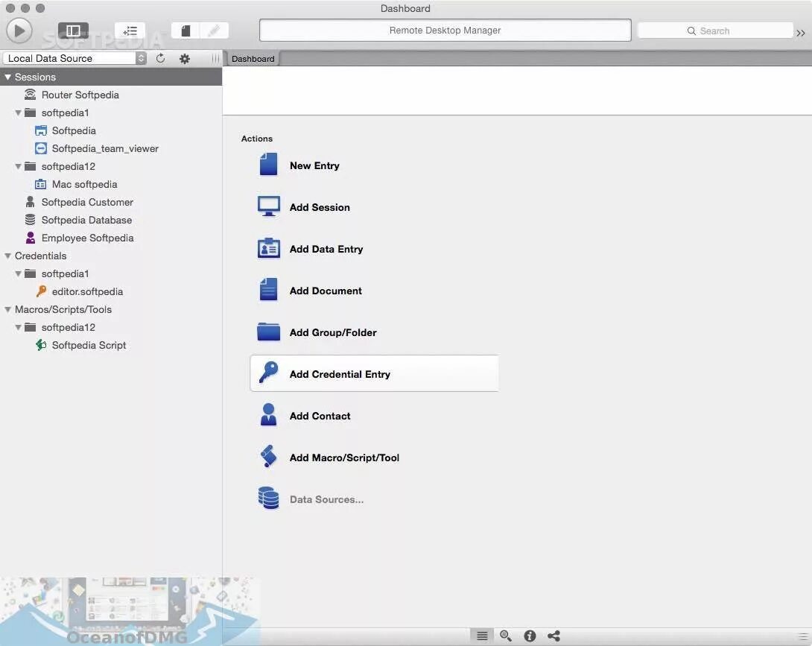Click Add Session label
The width and height of the screenshot is (812, 646).
point(320,207)
